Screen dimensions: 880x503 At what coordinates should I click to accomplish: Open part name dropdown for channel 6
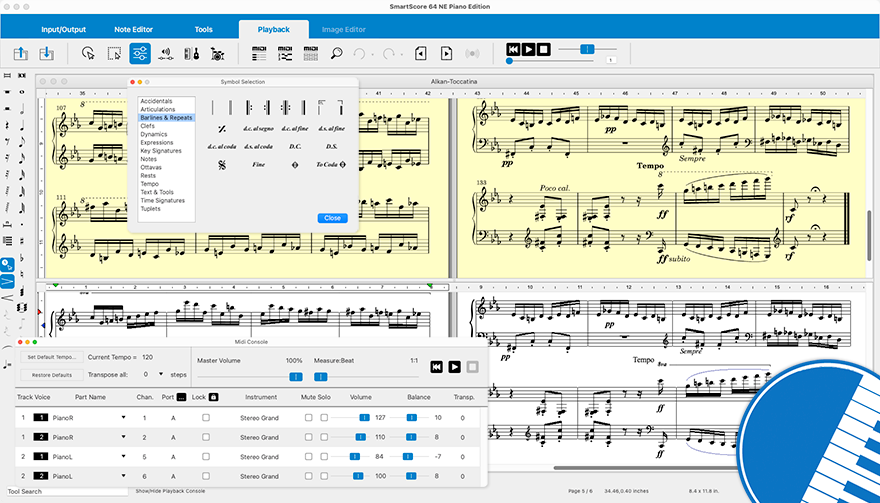point(123,475)
